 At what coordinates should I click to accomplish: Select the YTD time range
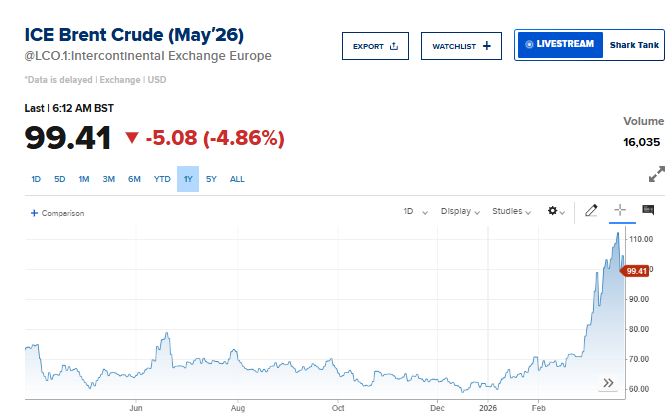point(162,179)
